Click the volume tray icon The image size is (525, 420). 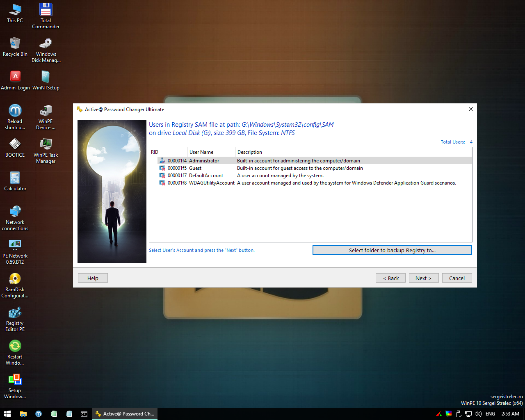[x=478, y=414]
